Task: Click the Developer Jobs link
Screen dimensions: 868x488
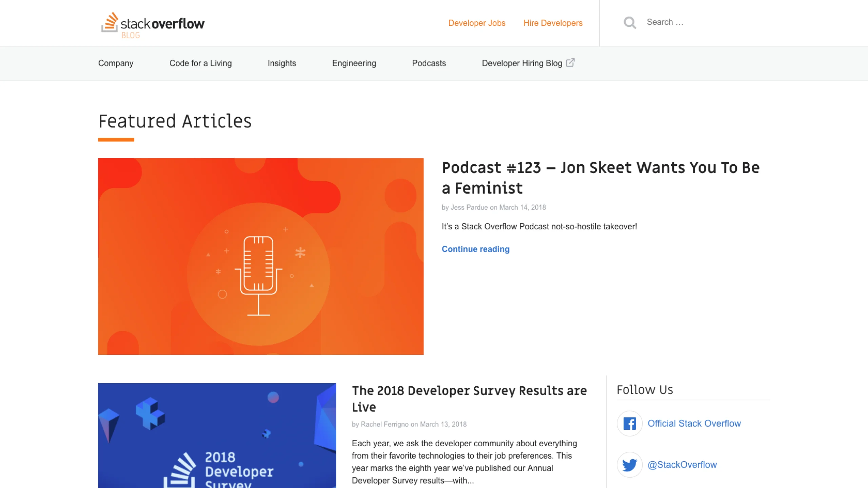Action: pyautogui.click(x=477, y=23)
